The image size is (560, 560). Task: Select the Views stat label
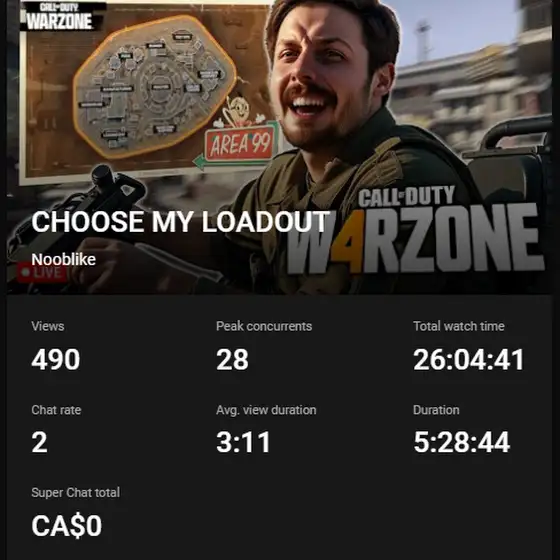(x=48, y=326)
